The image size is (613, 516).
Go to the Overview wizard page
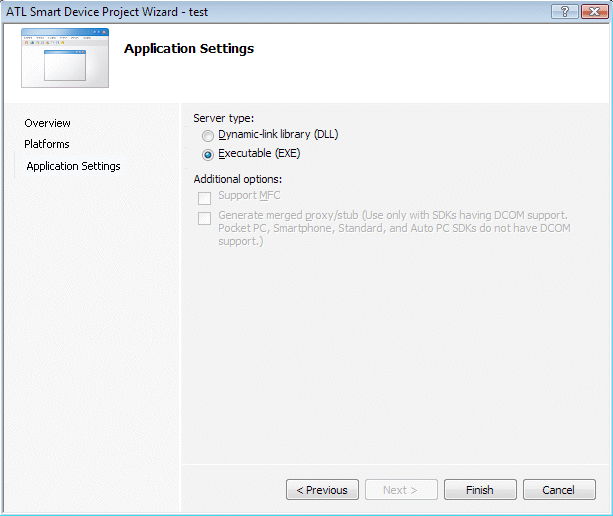coord(47,123)
